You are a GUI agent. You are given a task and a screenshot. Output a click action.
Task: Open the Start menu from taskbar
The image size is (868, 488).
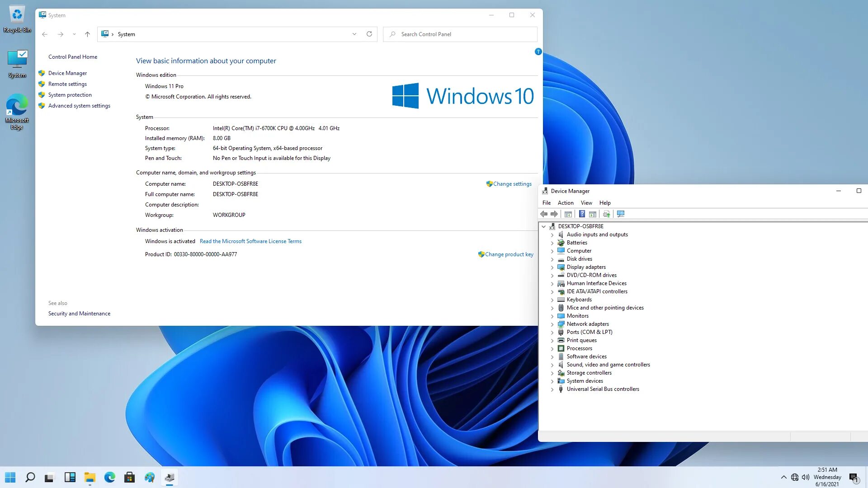tap(10, 477)
